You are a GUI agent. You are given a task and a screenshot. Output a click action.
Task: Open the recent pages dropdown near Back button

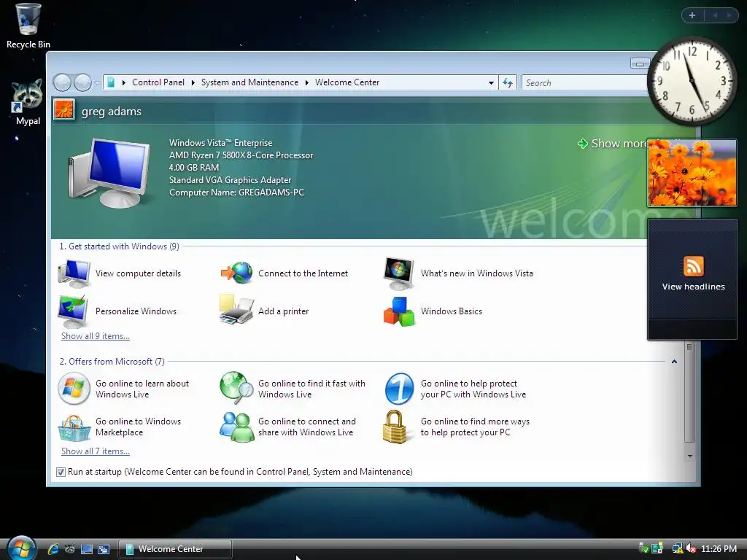[x=97, y=83]
